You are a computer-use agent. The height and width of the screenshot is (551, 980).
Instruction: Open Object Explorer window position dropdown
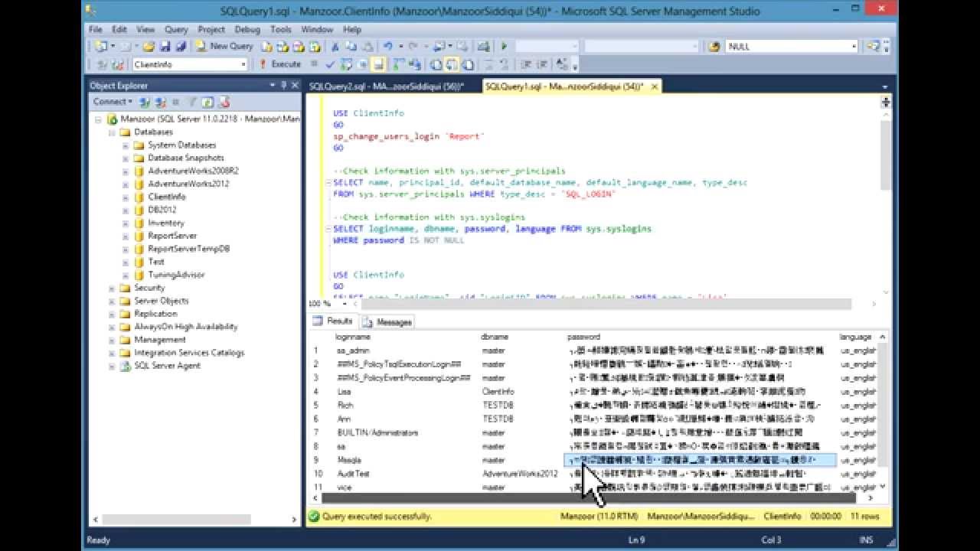[x=273, y=86]
